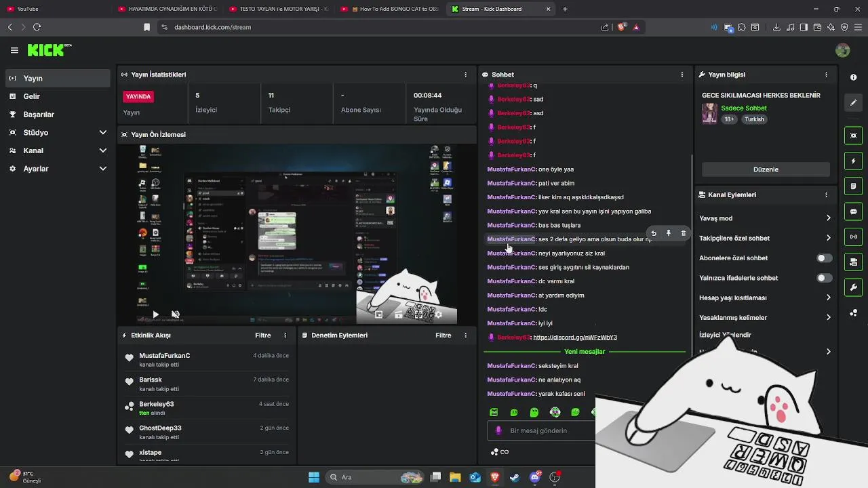Click the info icon in right rail
This screenshot has height=488, width=868.
[854, 77]
